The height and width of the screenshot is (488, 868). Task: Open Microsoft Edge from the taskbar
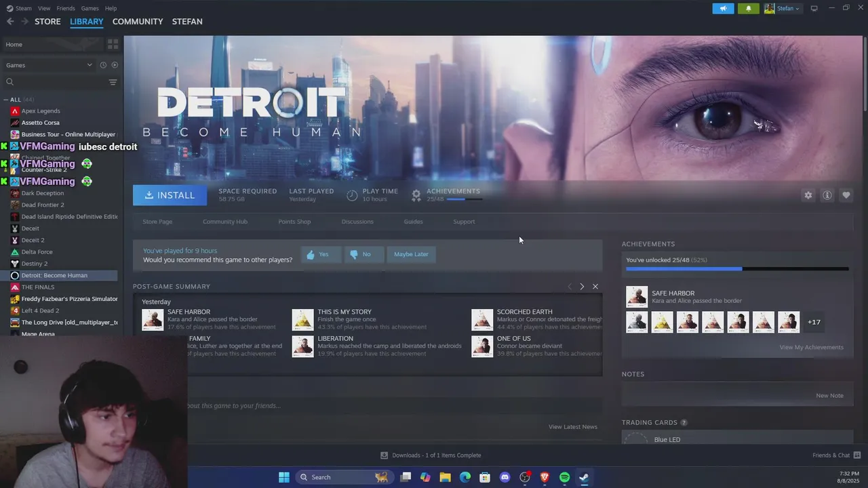(465, 477)
